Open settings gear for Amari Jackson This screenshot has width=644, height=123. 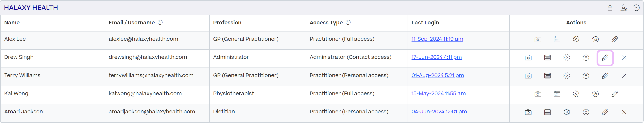tap(567, 112)
